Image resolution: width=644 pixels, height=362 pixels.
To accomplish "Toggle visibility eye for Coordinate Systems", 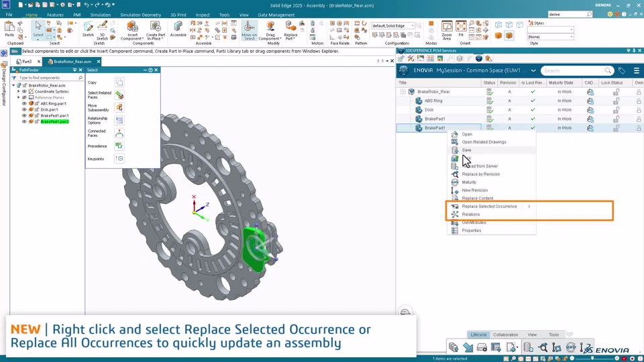I will pyautogui.click(x=24, y=92).
